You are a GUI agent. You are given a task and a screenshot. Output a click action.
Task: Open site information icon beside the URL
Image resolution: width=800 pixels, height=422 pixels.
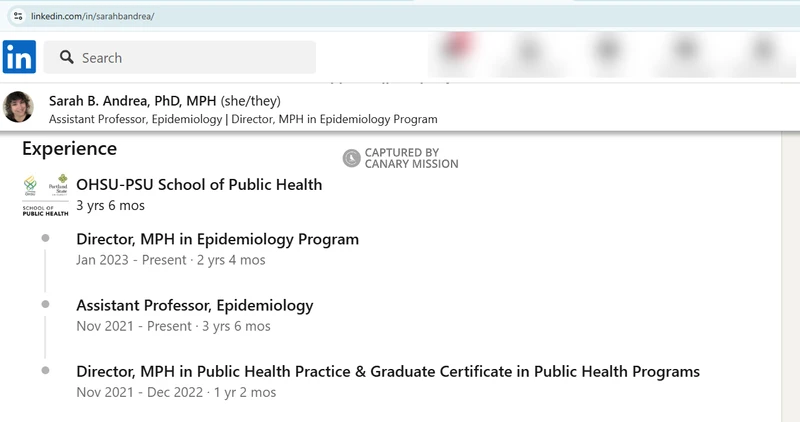17,17
